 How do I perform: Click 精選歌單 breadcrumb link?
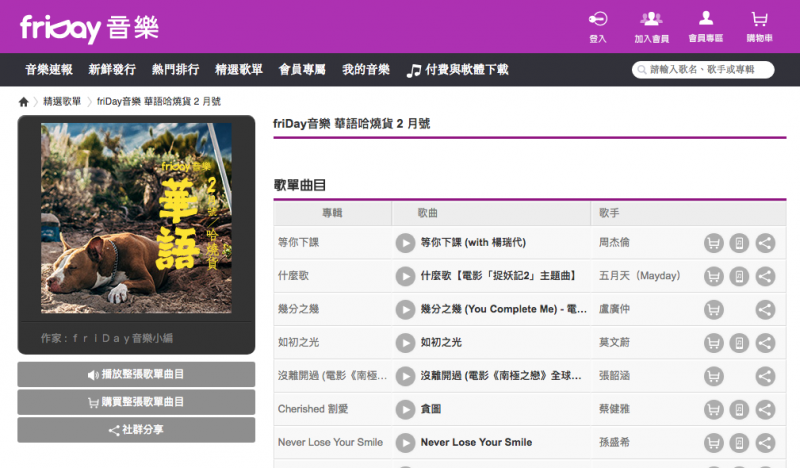pyautogui.click(x=62, y=102)
